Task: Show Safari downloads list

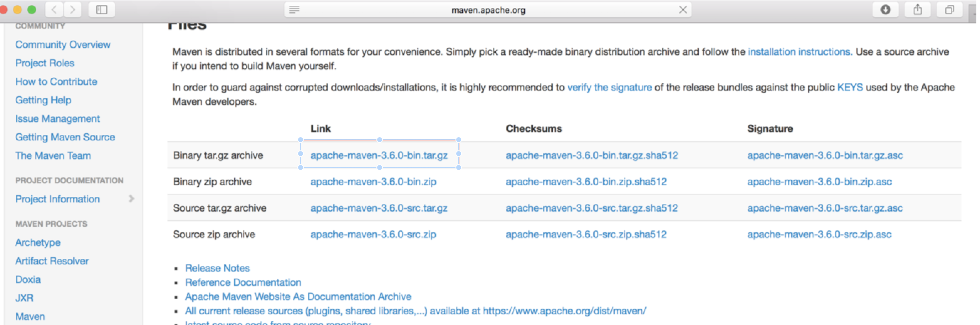Action: tap(886, 10)
